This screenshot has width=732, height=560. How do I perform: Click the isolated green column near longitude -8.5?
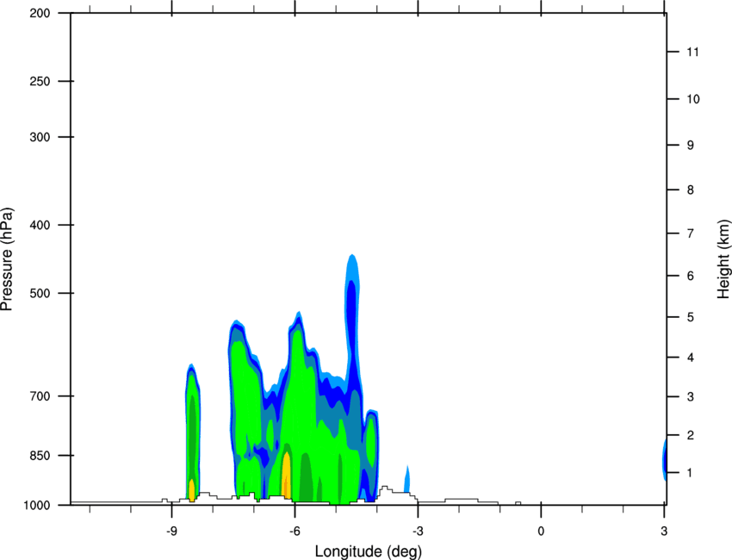[x=192, y=432]
